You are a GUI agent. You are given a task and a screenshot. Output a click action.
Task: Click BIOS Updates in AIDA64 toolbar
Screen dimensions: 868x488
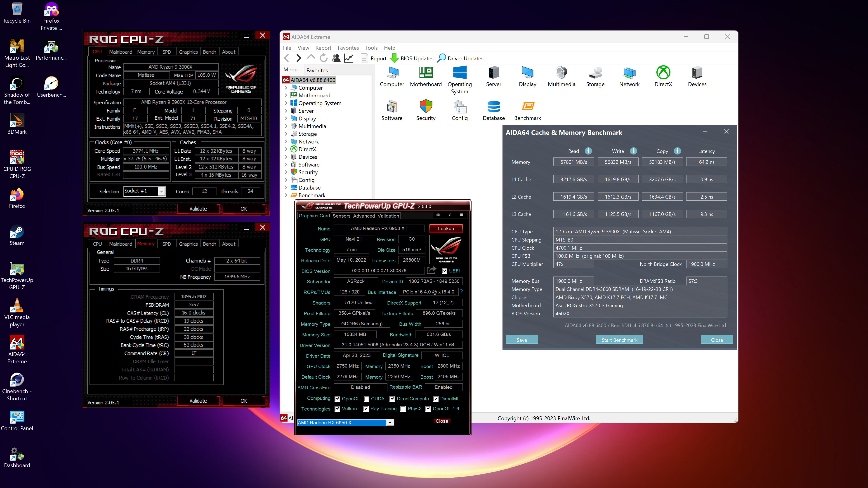point(412,58)
